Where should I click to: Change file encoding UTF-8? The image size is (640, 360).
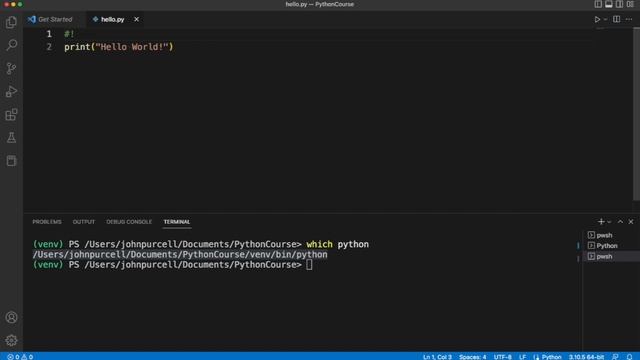[x=502, y=357]
